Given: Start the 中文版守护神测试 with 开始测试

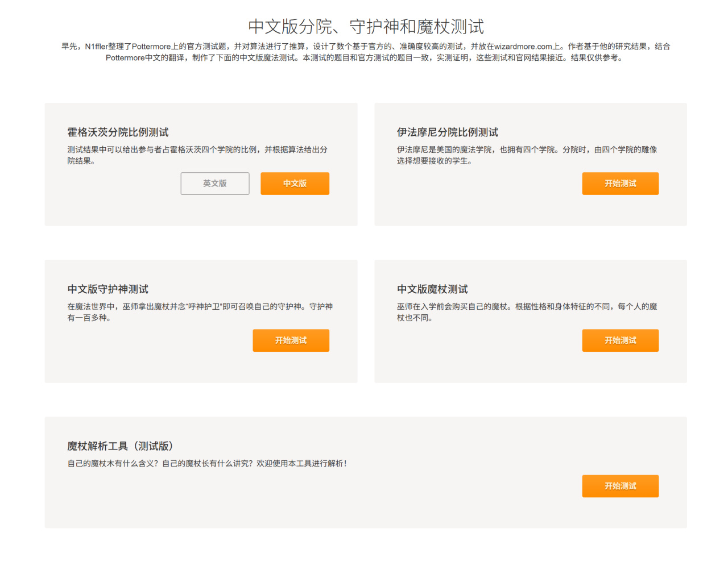Looking at the screenshot, I should tap(291, 340).
